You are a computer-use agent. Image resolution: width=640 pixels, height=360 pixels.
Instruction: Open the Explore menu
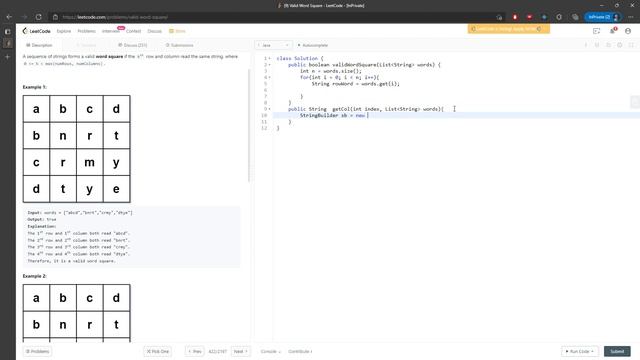coord(64,31)
